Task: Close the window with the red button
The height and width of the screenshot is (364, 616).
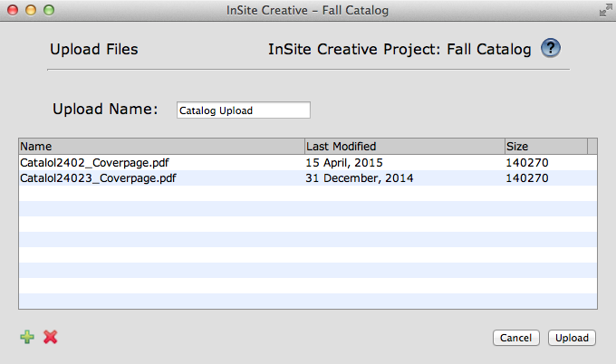Action: [x=12, y=10]
